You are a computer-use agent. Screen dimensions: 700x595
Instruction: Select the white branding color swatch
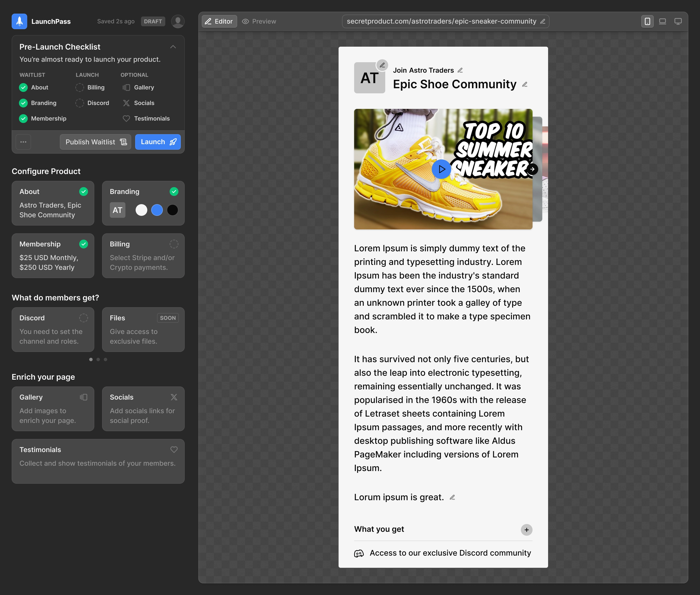[x=141, y=210]
